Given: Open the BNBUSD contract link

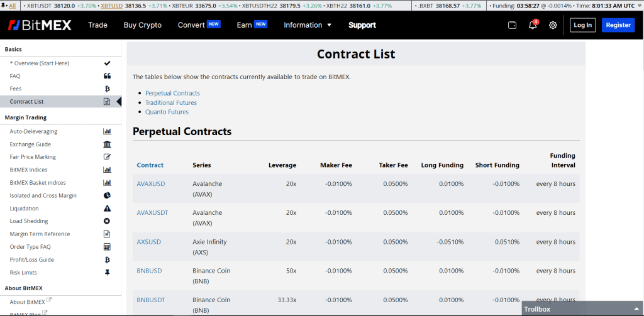Looking at the screenshot, I should pyautogui.click(x=149, y=271).
